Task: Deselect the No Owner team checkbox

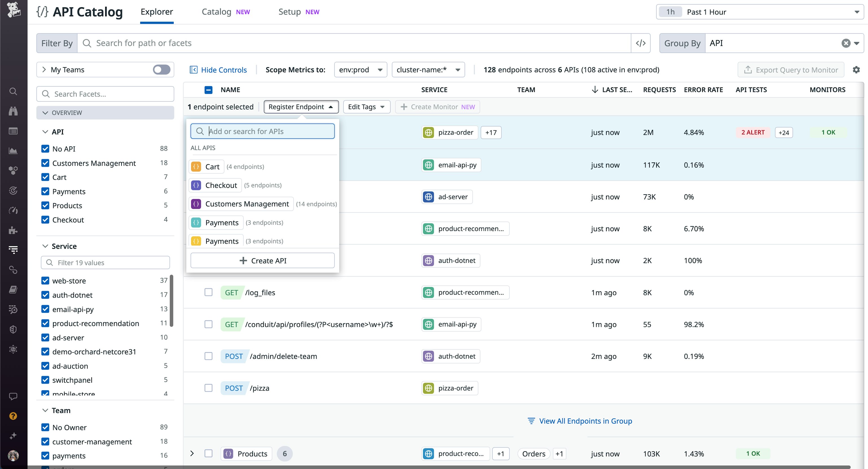Action: pos(45,427)
